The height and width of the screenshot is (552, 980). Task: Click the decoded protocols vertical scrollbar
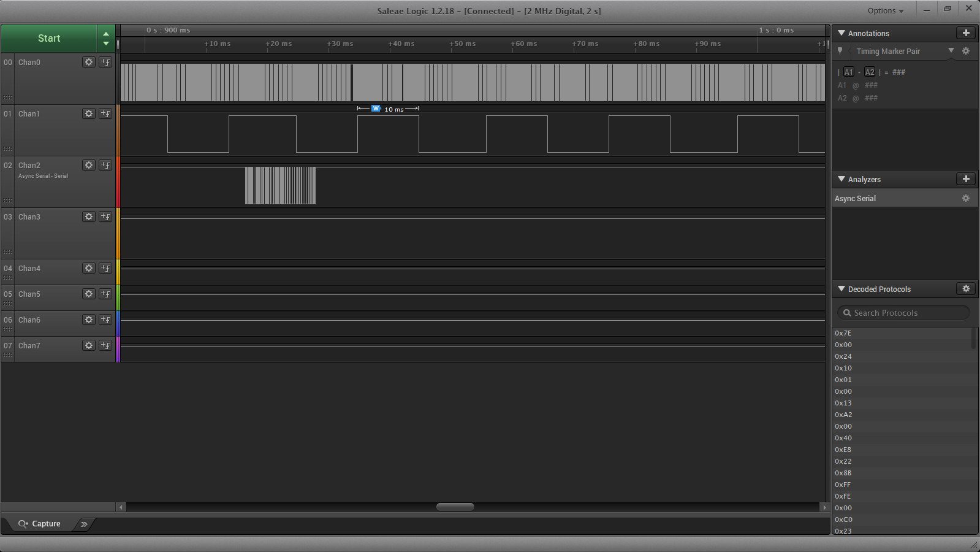pyautogui.click(x=974, y=339)
